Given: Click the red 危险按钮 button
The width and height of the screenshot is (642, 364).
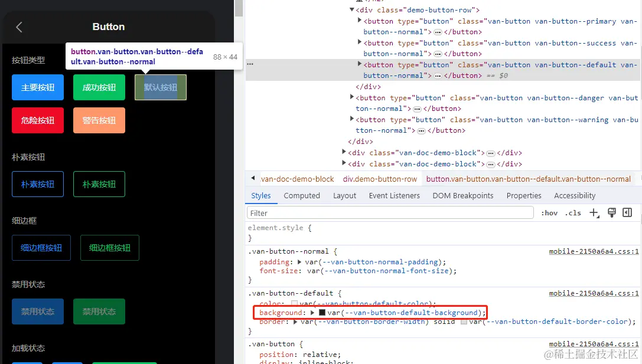Looking at the screenshot, I should [38, 120].
